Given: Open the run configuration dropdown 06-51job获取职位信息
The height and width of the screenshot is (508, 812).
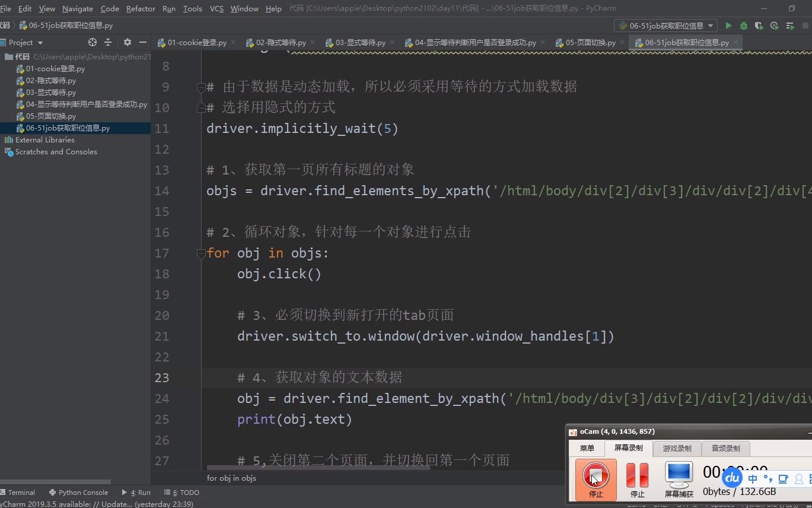Looking at the screenshot, I should [665, 26].
